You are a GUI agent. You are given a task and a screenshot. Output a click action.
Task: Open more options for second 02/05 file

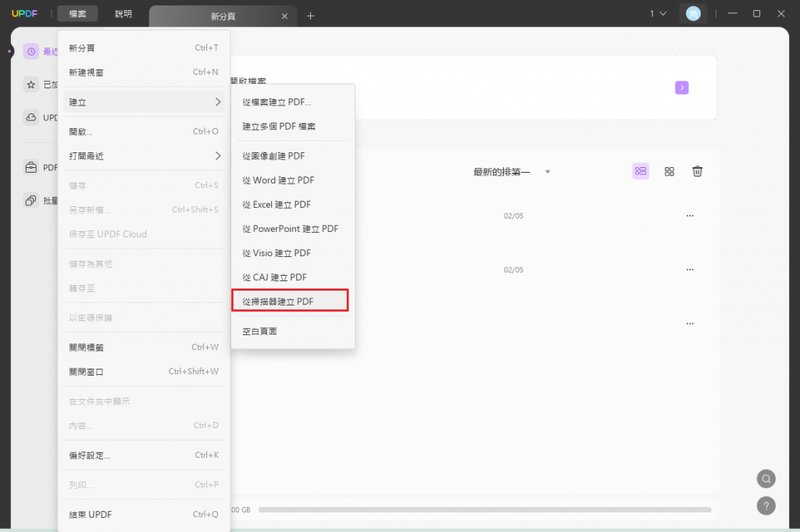[x=690, y=270]
